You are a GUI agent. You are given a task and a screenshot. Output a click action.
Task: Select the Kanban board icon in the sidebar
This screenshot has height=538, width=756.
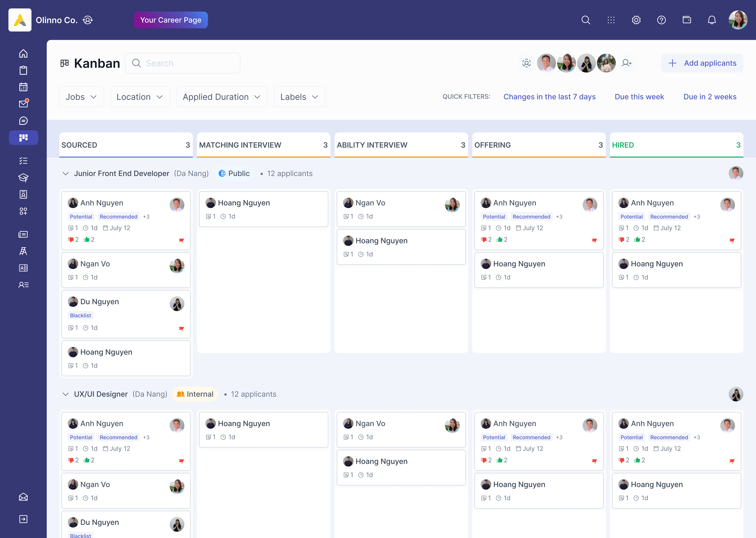pos(23,138)
